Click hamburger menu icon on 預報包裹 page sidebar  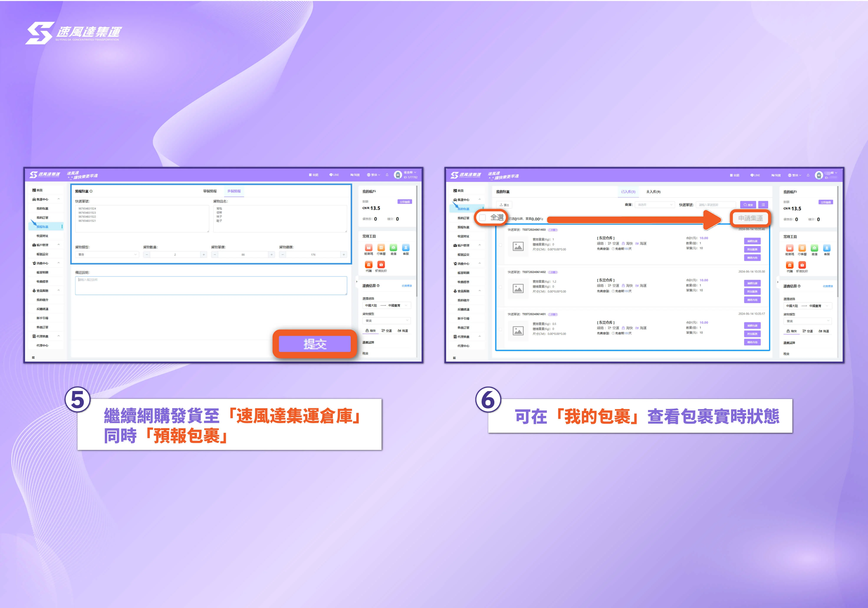(x=33, y=358)
